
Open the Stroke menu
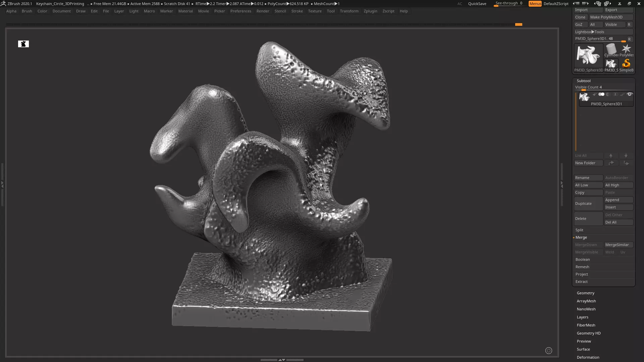[297, 11]
